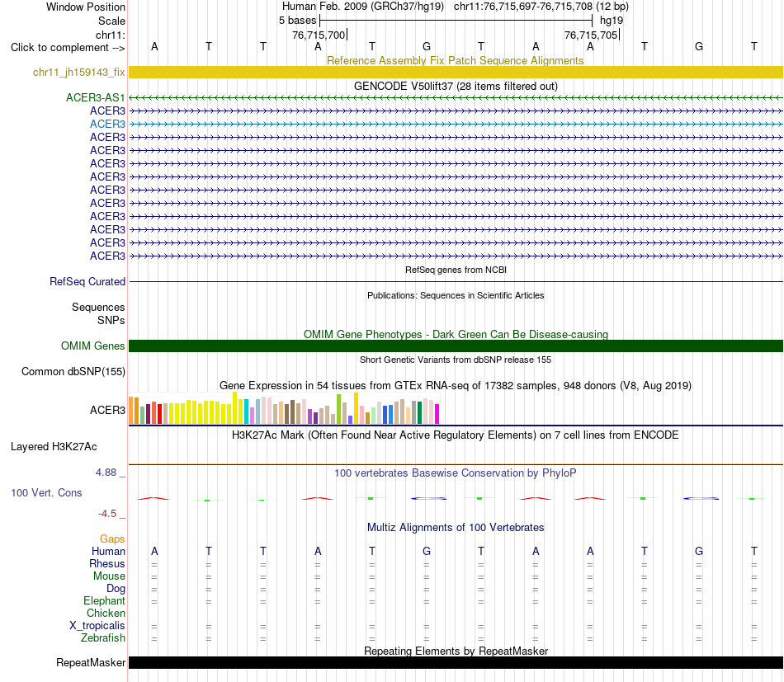
Task: Click the chr11_jh159143_fix track label
Action: pos(79,73)
